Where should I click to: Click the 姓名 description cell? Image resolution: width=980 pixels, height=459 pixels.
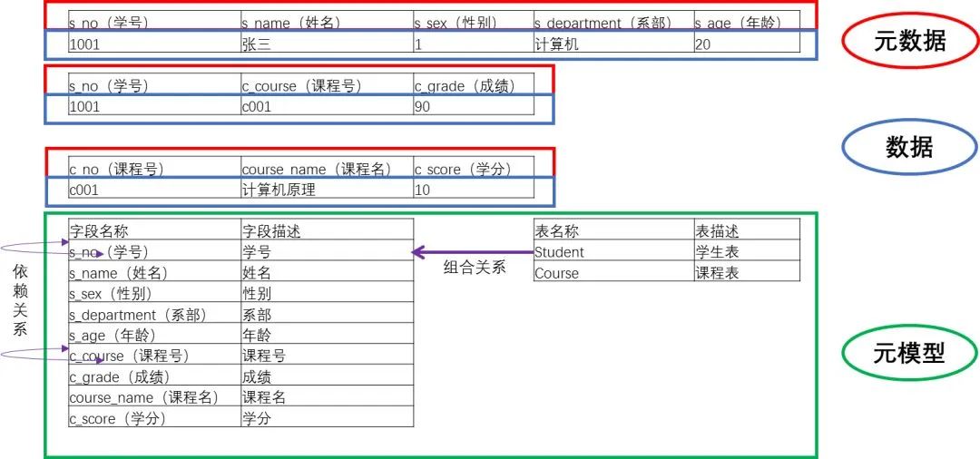327,271
